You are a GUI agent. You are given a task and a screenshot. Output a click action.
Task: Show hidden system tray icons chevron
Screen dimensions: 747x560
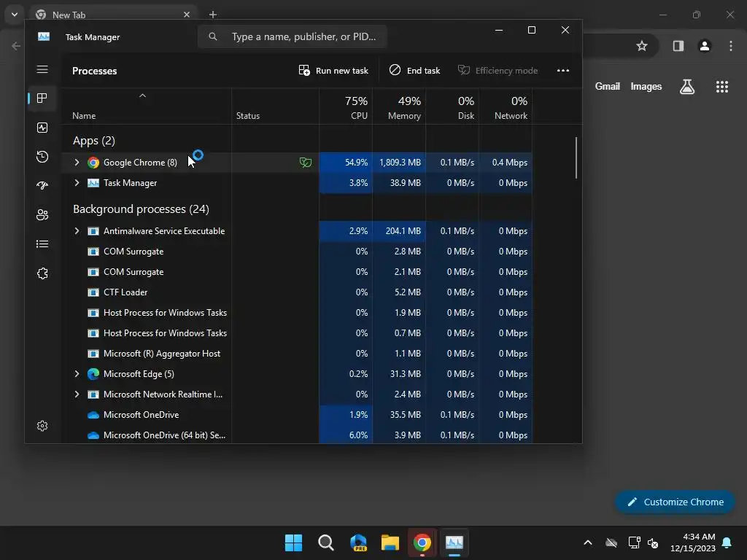coord(588,542)
